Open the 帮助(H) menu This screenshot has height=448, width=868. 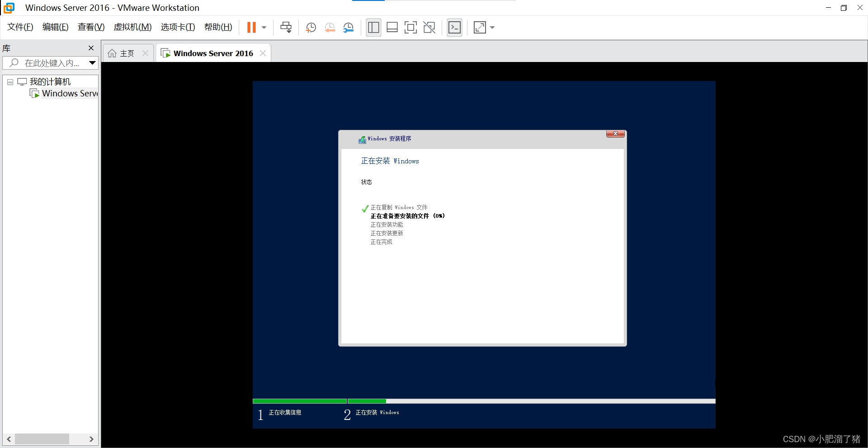coord(218,27)
